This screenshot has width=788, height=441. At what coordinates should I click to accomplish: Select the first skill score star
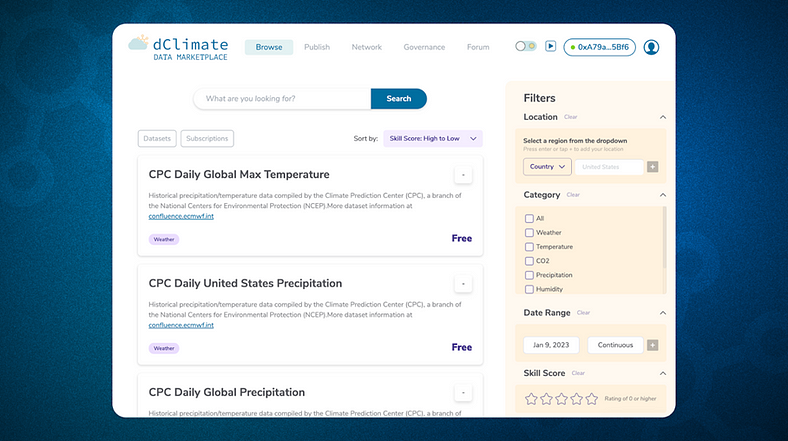[x=531, y=399]
